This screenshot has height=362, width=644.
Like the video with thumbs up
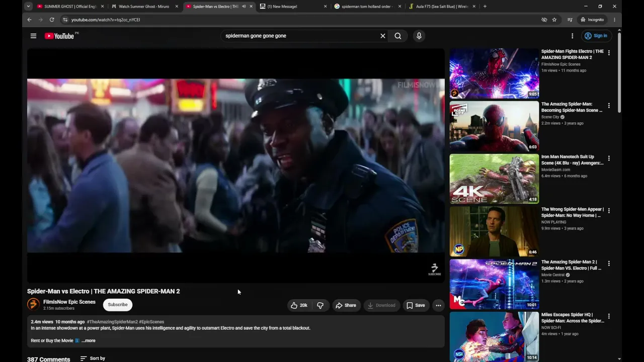pos(299,305)
